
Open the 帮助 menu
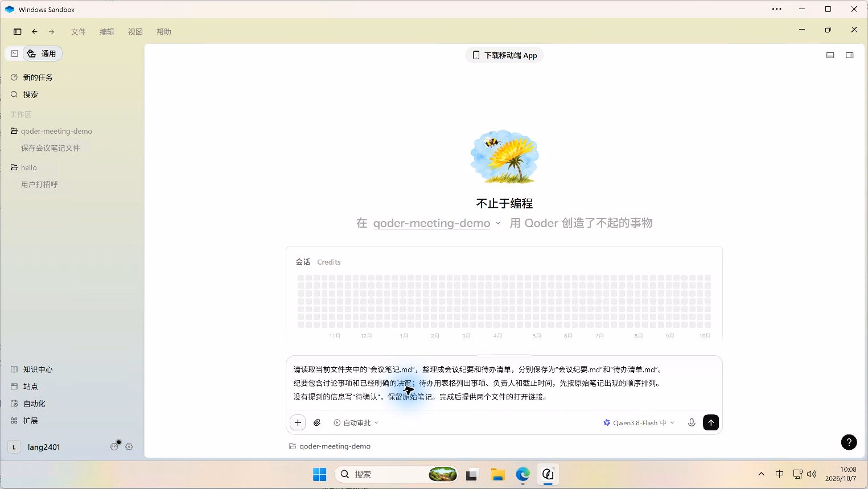click(x=164, y=32)
